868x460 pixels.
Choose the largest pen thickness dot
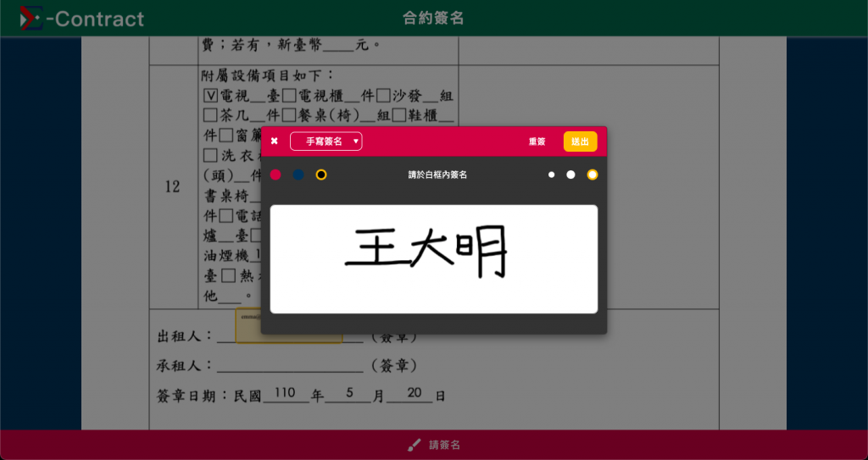coord(593,175)
